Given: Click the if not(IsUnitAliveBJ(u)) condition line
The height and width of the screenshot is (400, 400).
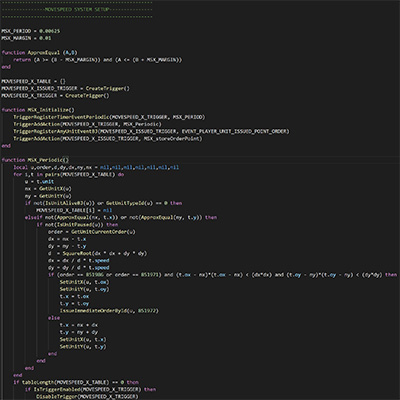Looking at the screenshot, I should tap(103, 203).
